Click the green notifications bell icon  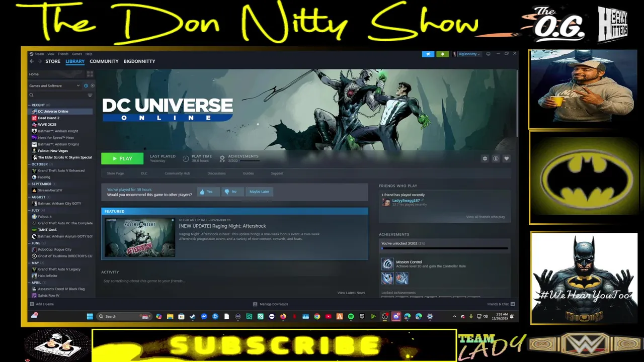[443, 54]
